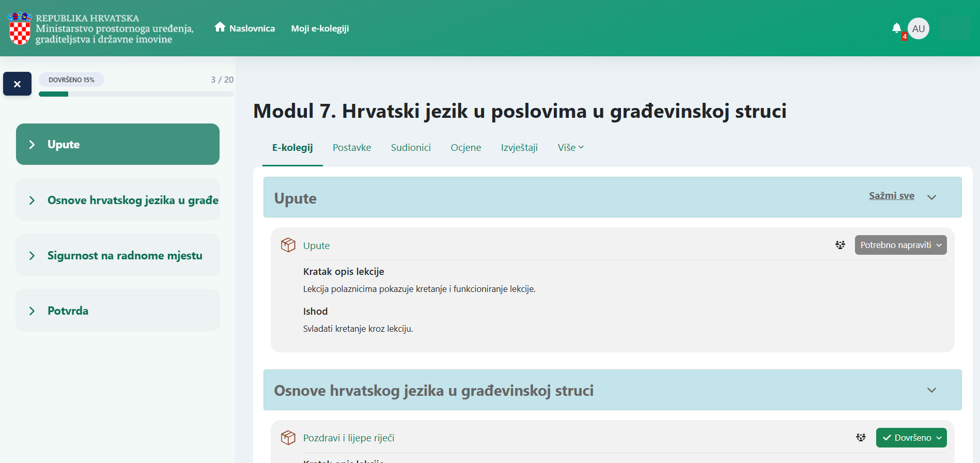Click the Svladati kretanje kroz lekciju text
The image size is (980, 463).
click(x=358, y=329)
